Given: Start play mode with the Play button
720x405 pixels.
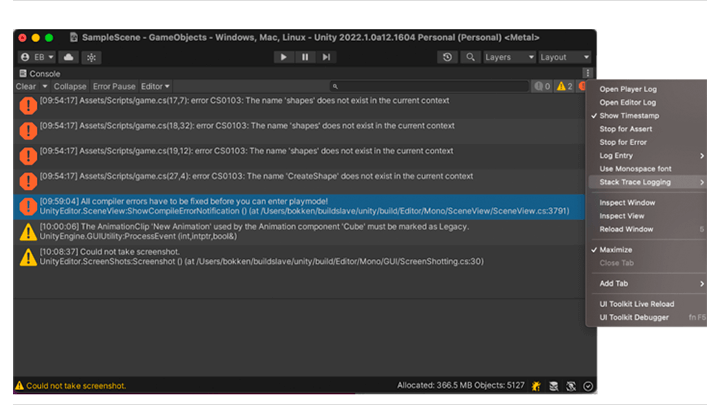Looking at the screenshot, I should coord(283,57).
